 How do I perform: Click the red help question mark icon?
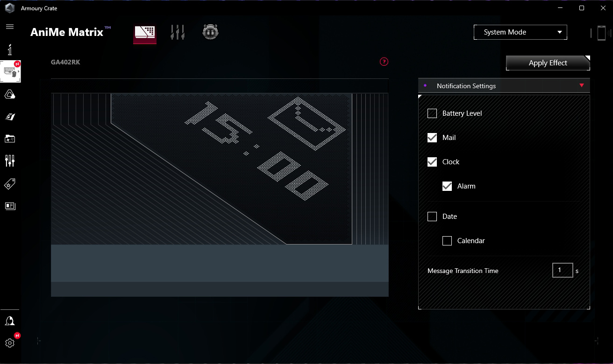tap(384, 62)
